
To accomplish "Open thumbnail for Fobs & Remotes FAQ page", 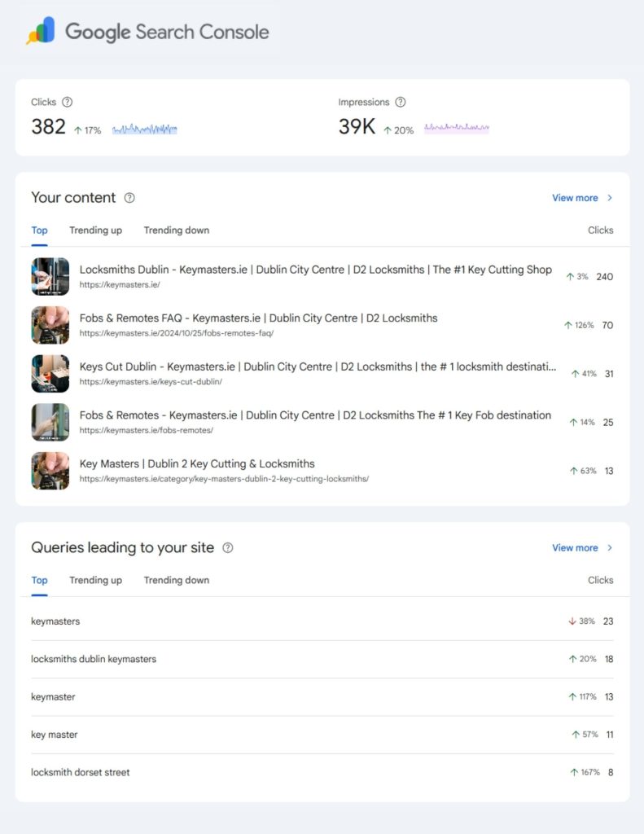I will (x=50, y=325).
